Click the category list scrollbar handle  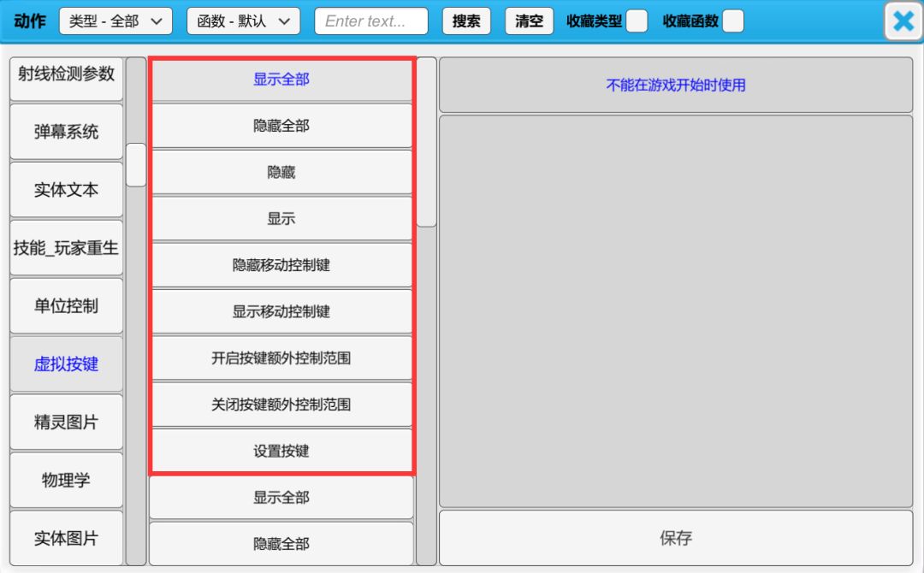click(x=136, y=165)
